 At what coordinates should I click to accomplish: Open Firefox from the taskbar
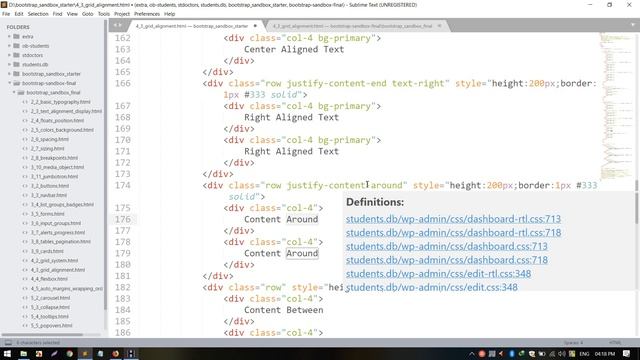(x=116, y=353)
